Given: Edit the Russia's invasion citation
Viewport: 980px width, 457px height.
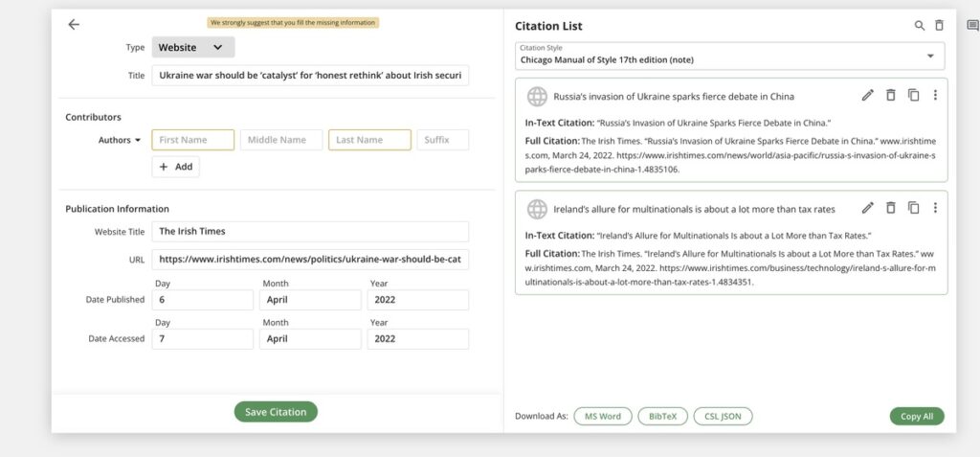Looking at the screenshot, I should click(x=868, y=96).
